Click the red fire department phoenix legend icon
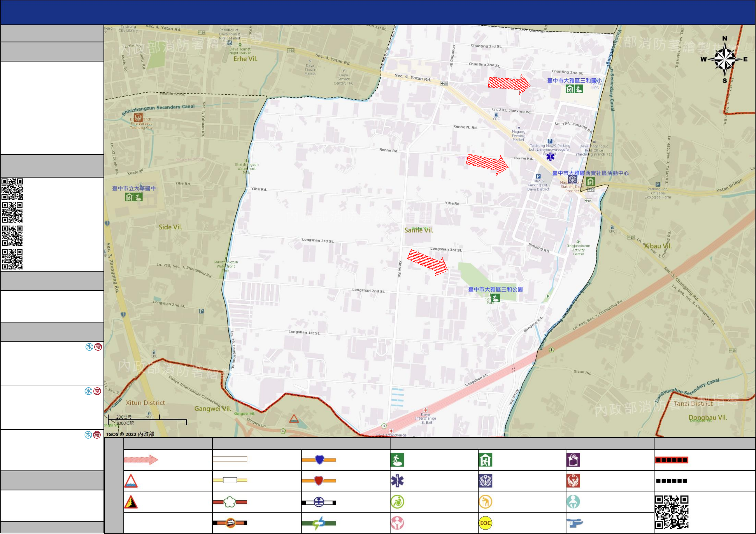 point(573,481)
